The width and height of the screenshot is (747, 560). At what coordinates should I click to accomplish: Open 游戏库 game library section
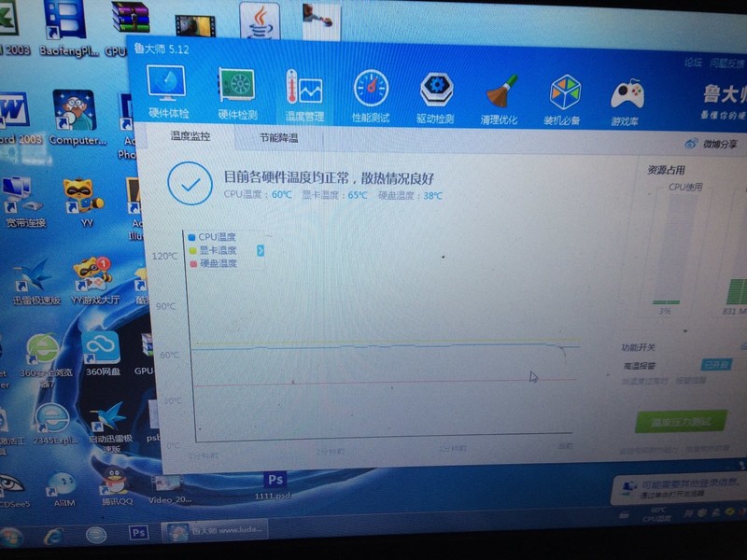coord(626,103)
